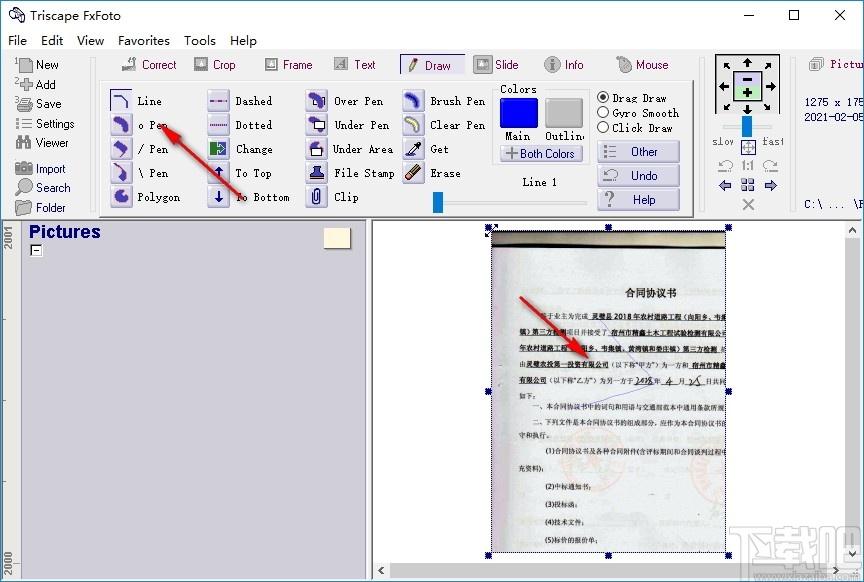The width and height of the screenshot is (864, 582).
Task: Select the Brush Pen tool
Action: pyautogui.click(x=413, y=101)
